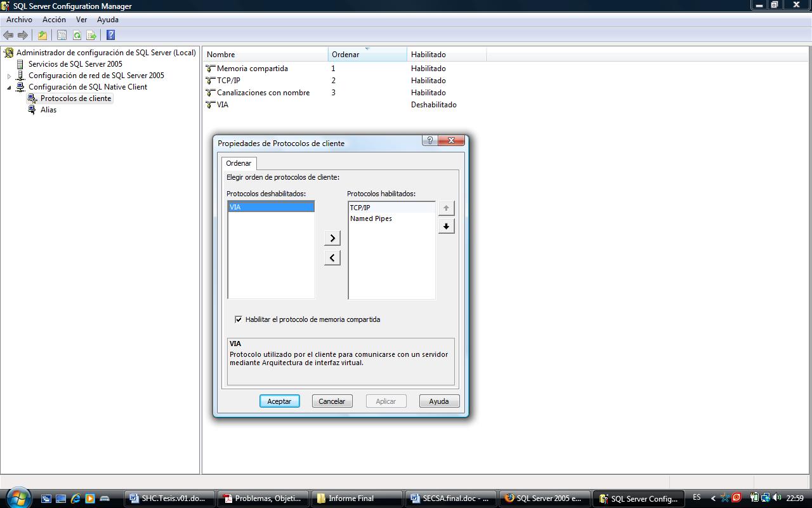The width and height of the screenshot is (812, 508).
Task: Enable VIA using the right arrow button
Action: coord(332,238)
